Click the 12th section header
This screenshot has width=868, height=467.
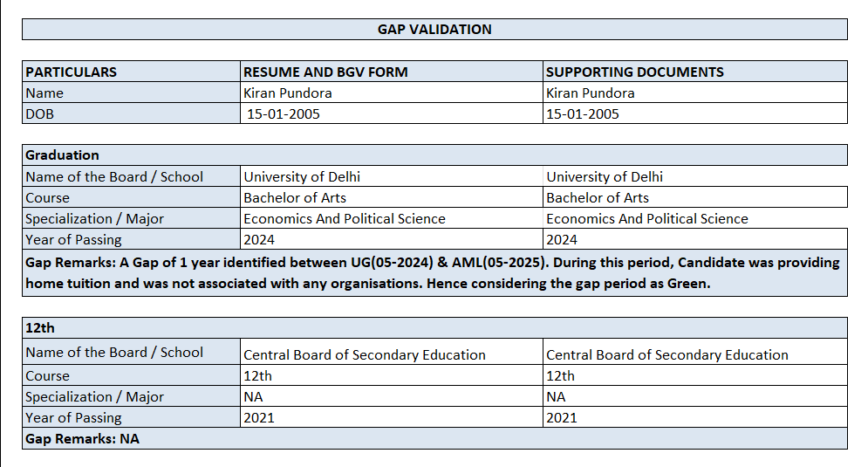coord(40,328)
